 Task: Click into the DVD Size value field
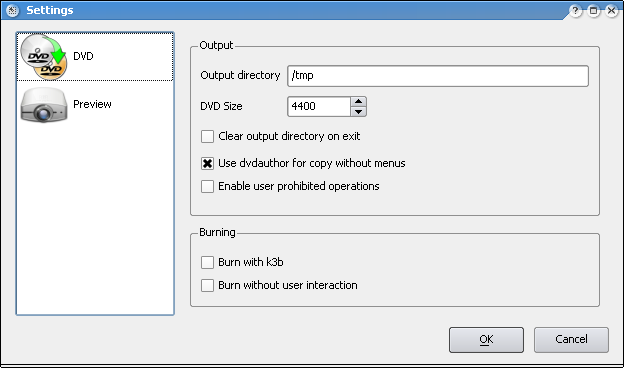319,107
